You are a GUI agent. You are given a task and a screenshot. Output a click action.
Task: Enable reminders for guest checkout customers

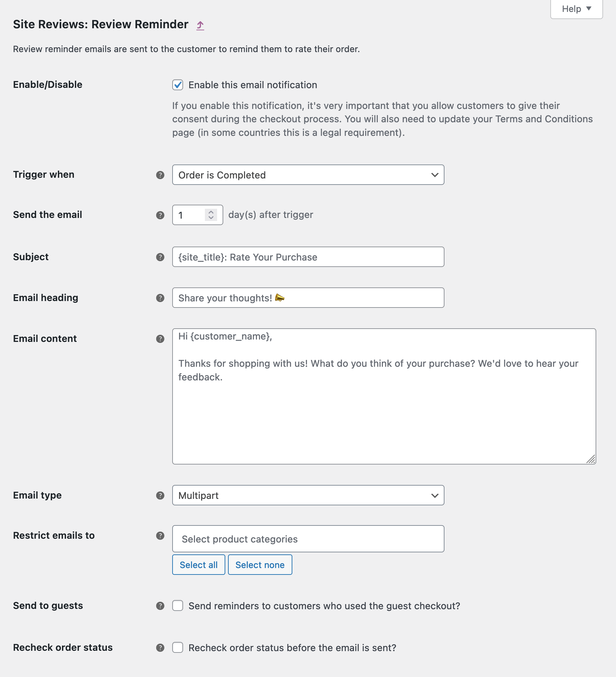(178, 605)
